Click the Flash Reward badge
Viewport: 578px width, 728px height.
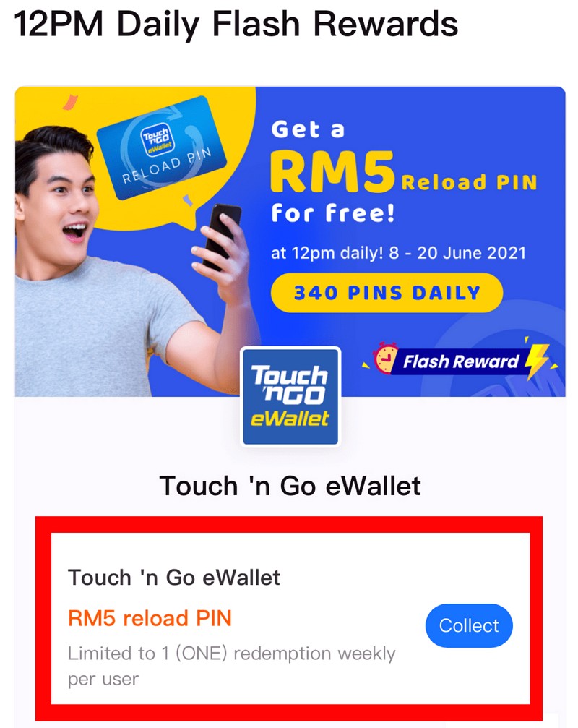[460, 361]
